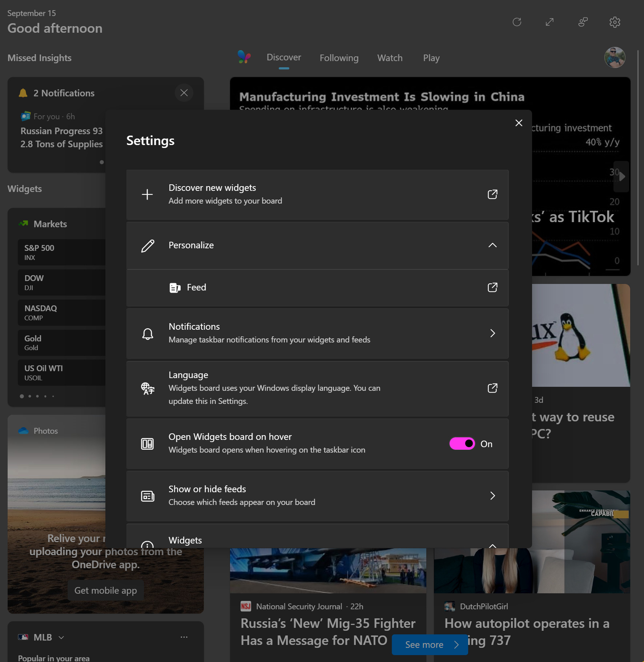The image size is (644, 662).
Task: Open Language settings external link icon
Action: pos(492,388)
